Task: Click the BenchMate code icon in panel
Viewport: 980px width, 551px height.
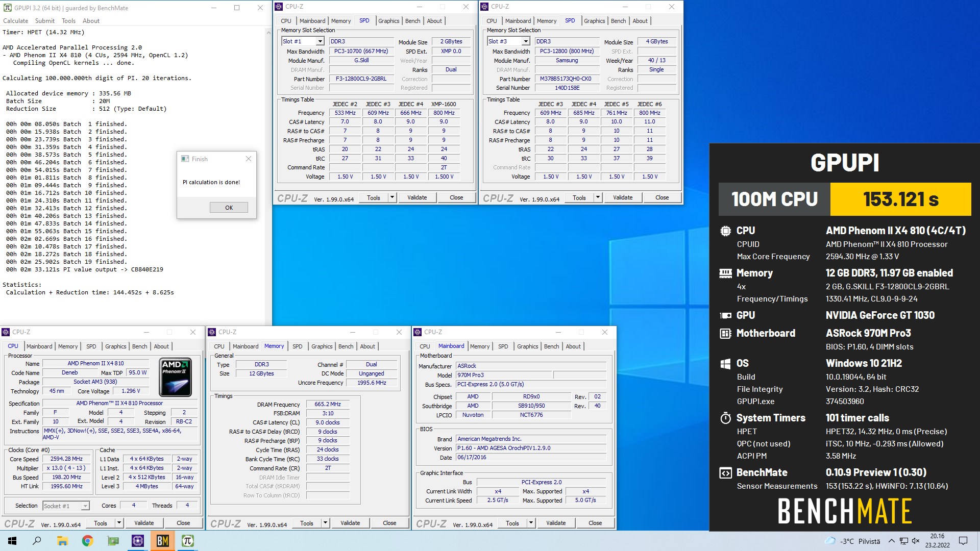Action: point(725,472)
